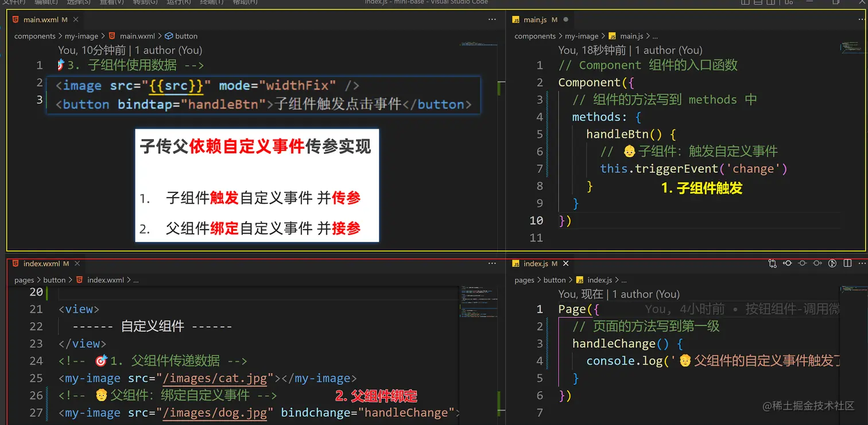The height and width of the screenshot is (425, 868).
Task: Click the "Page({" line in index.js
Action: click(x=579, y=310)
